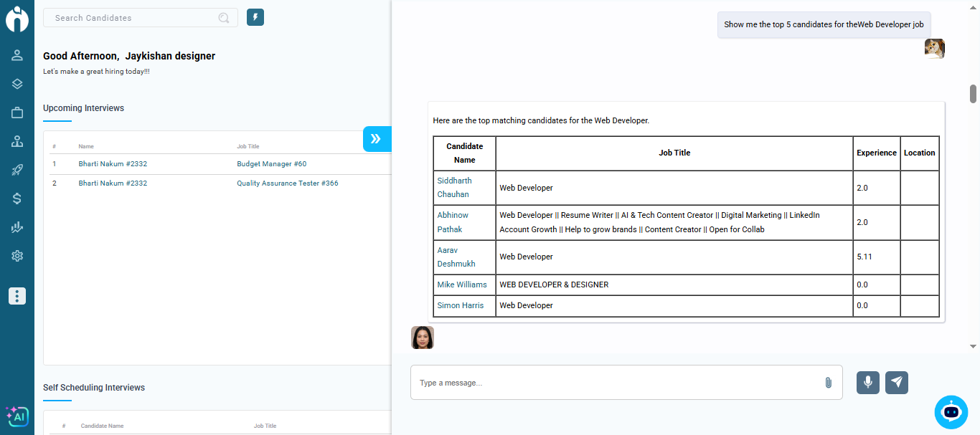The width and height of the screenshot is (980, 435).
Task: Open the chatbot robot icon
Action: click(951, 412)
